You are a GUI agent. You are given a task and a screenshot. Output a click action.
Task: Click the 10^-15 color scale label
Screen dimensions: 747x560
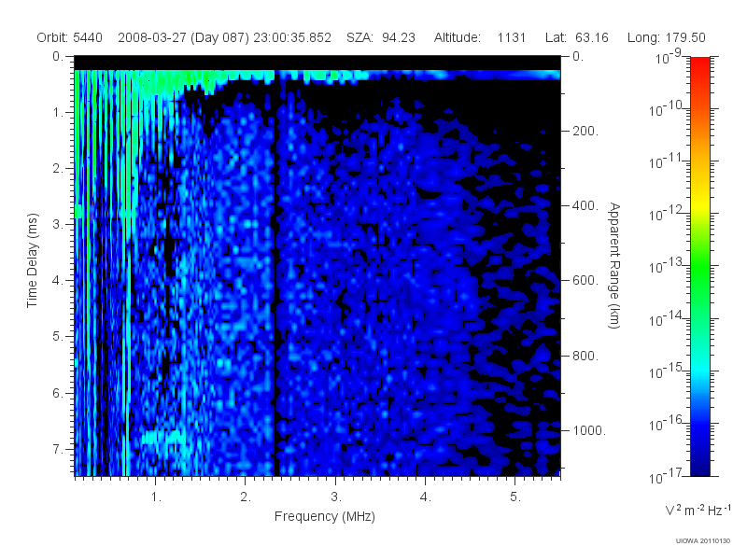[667, 371]
